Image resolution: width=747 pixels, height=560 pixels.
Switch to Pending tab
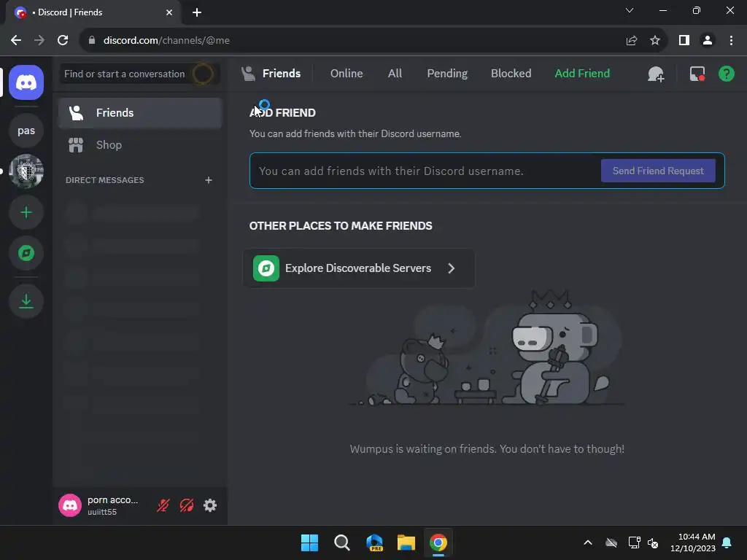coord(447,74)
